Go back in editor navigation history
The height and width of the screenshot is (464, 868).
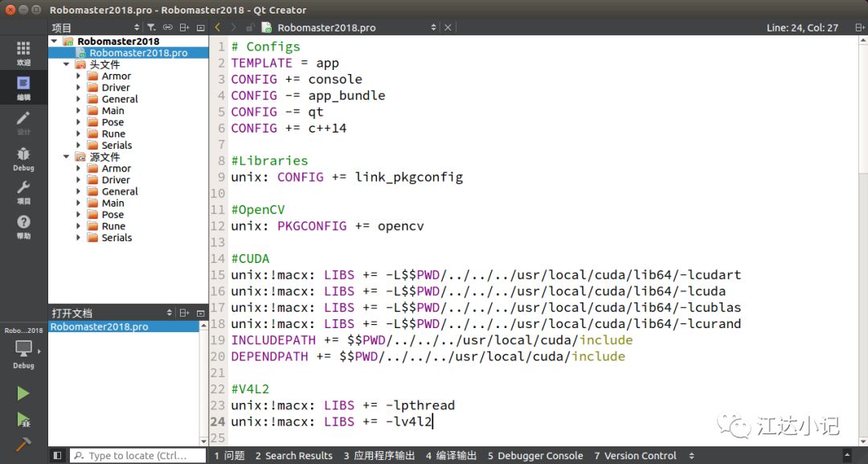(218, 27)
